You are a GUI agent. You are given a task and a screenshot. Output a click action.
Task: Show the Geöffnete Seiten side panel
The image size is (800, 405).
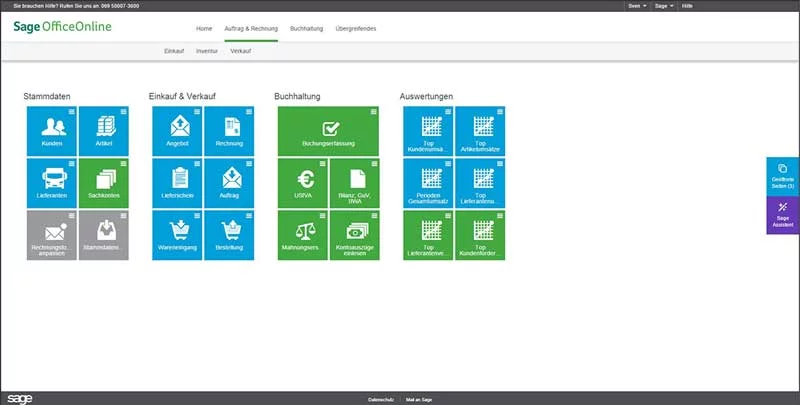pos(783,176)
